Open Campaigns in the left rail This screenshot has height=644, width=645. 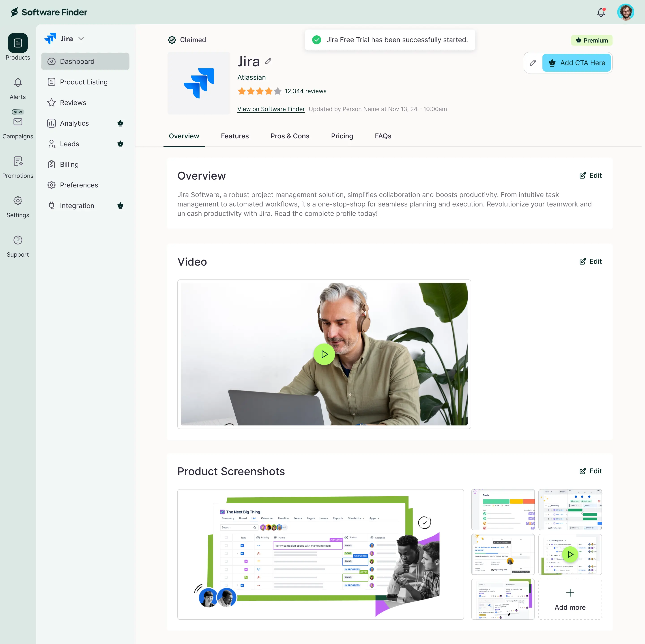point(18,125)
